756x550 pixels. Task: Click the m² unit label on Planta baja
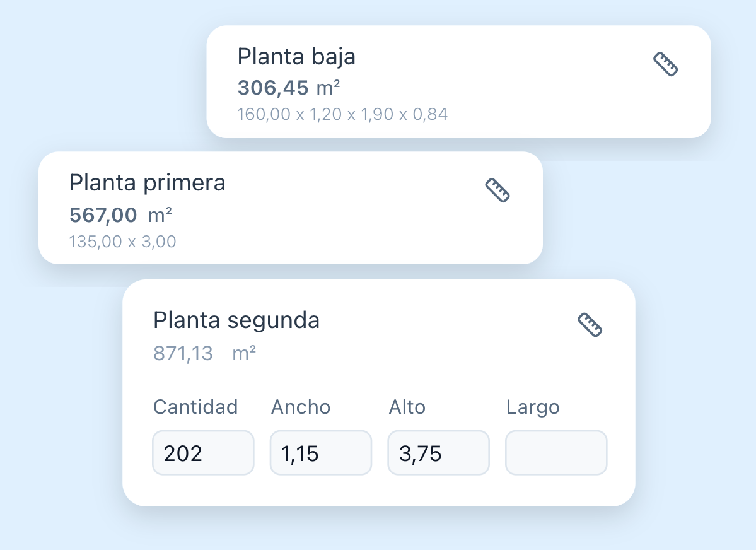tap(329, 87)
